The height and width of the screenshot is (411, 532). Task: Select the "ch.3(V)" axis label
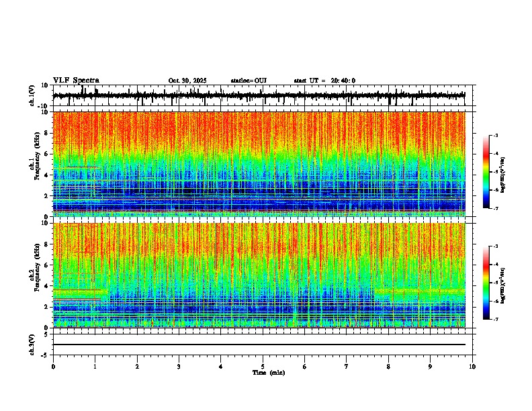coord(32,345)
